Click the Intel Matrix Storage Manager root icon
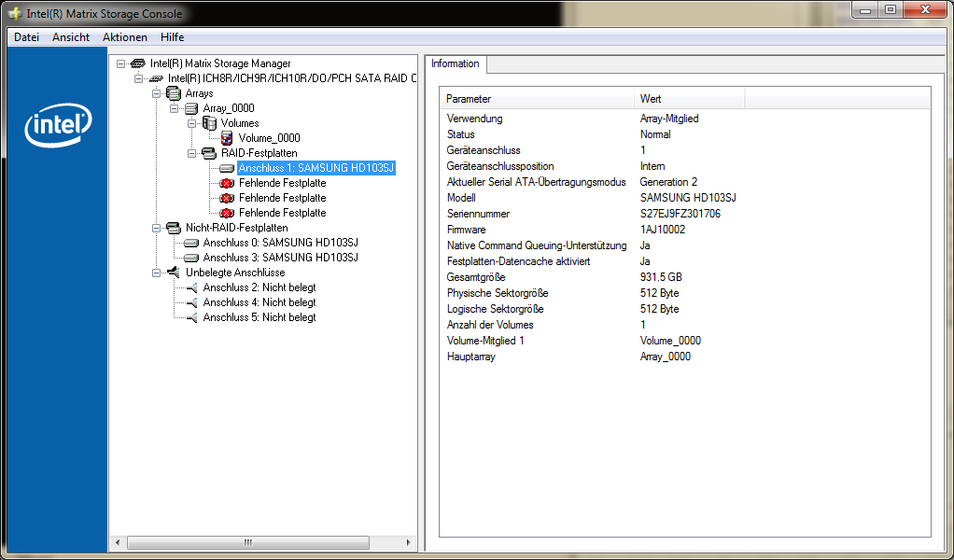 click(x=138, y=63)
